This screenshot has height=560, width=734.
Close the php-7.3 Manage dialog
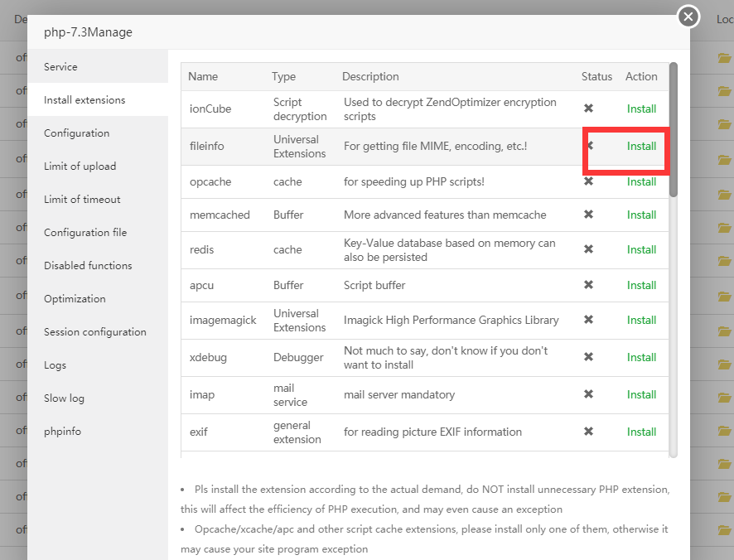pos(688,17)
